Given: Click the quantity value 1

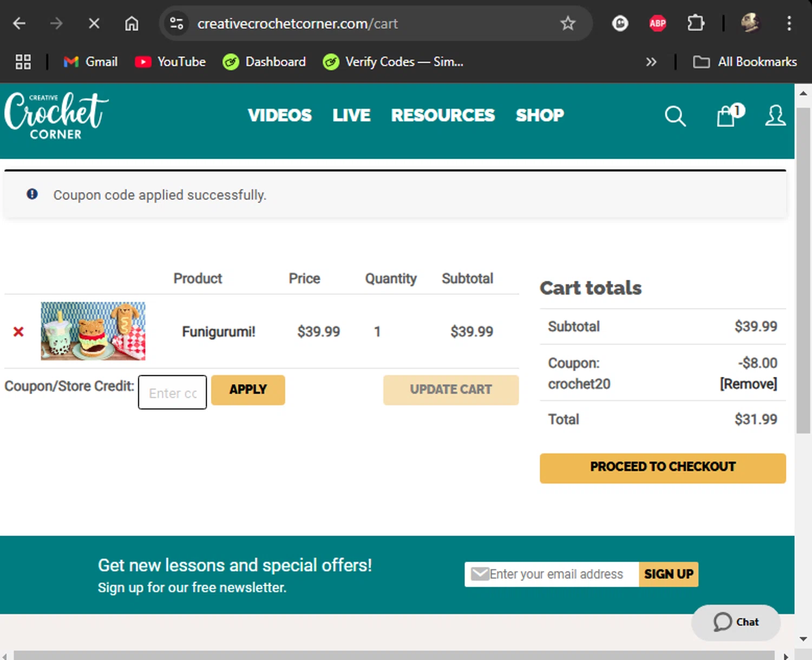Looking at the screenshot, I should point(377,331).
